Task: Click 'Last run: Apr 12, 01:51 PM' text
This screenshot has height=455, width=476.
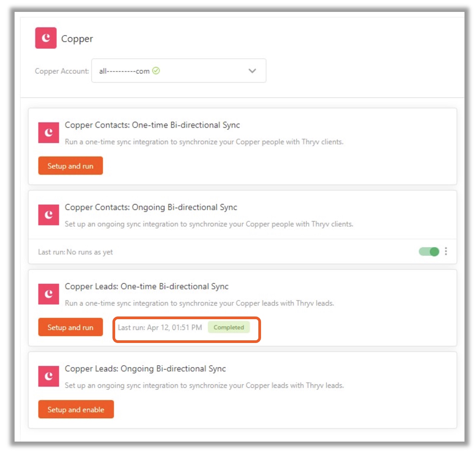Action: pos(160,327)
